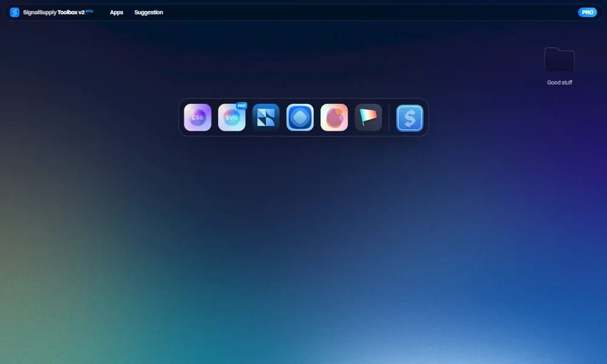Image resolution: width=607 pixels, height=364 pixels.
Task: Click the PRO badge on SVG icon
Action: tap(242, 106)
